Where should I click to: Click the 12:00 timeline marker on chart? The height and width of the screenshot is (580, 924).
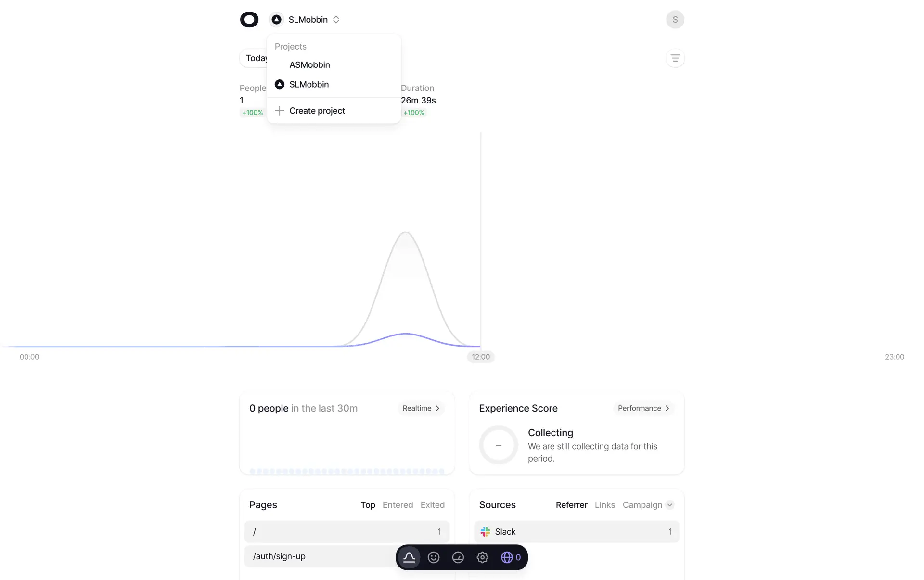tap(480, 357)
